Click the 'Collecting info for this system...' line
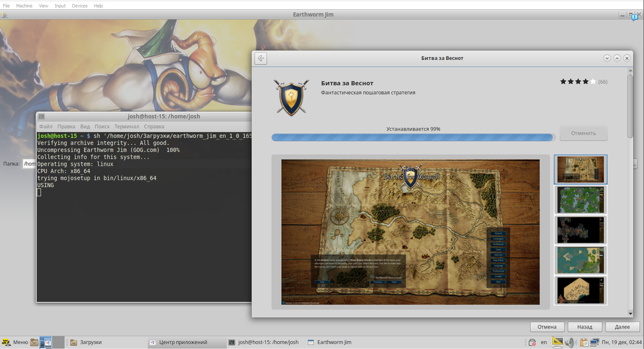Screen dimensions: 644x349 [93, 157]
